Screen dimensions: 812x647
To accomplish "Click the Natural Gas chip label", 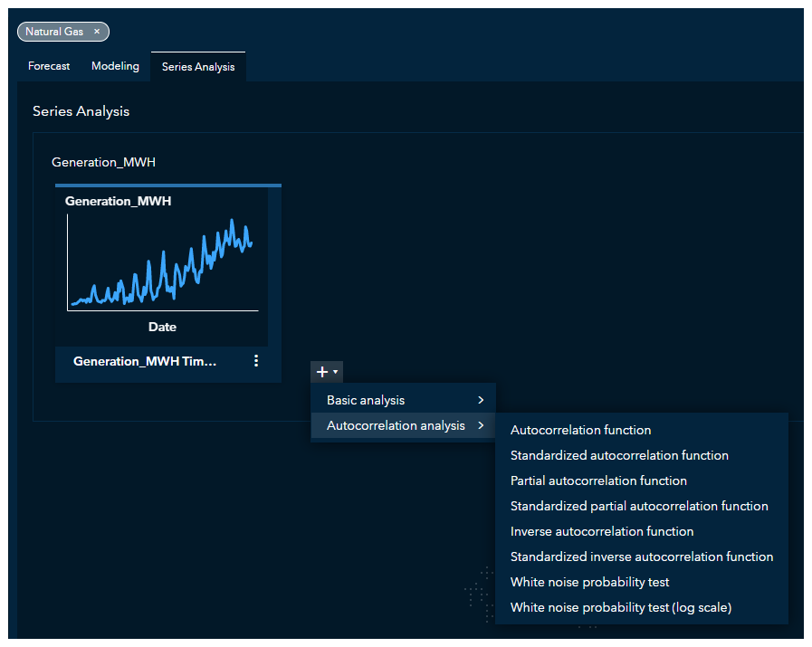I will click(54, 32).
